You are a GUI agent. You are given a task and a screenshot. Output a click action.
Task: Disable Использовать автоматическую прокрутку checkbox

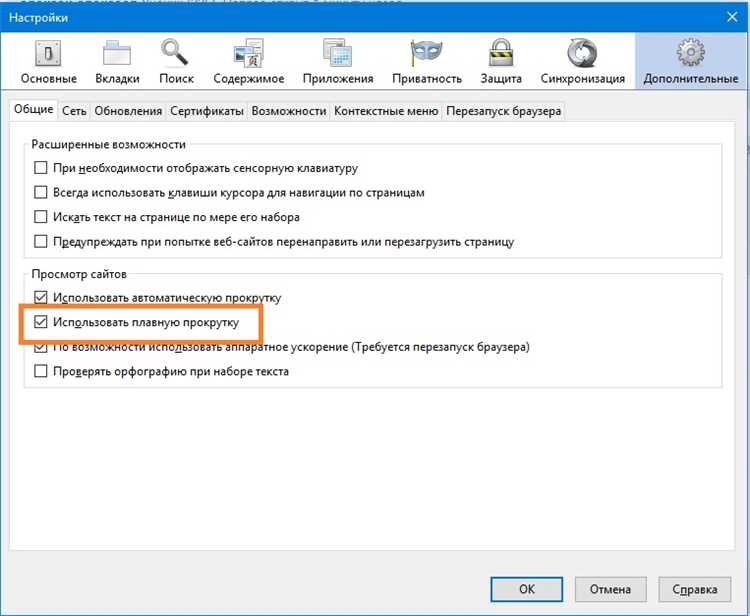[41, 298]
